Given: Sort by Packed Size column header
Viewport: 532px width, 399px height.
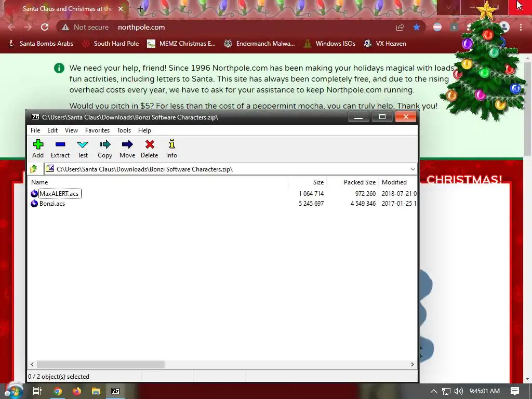Looking at the screenshot, I should pos(353,182).
